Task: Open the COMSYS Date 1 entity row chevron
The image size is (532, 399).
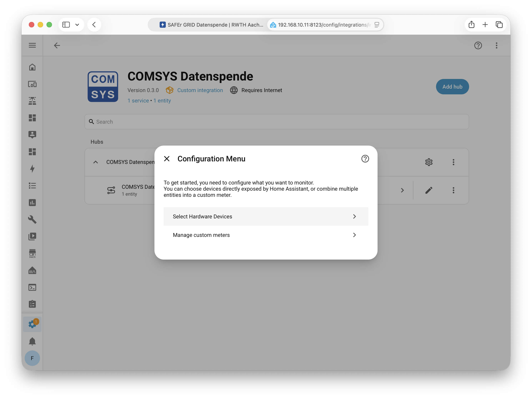Action: (x=402, y=190)
